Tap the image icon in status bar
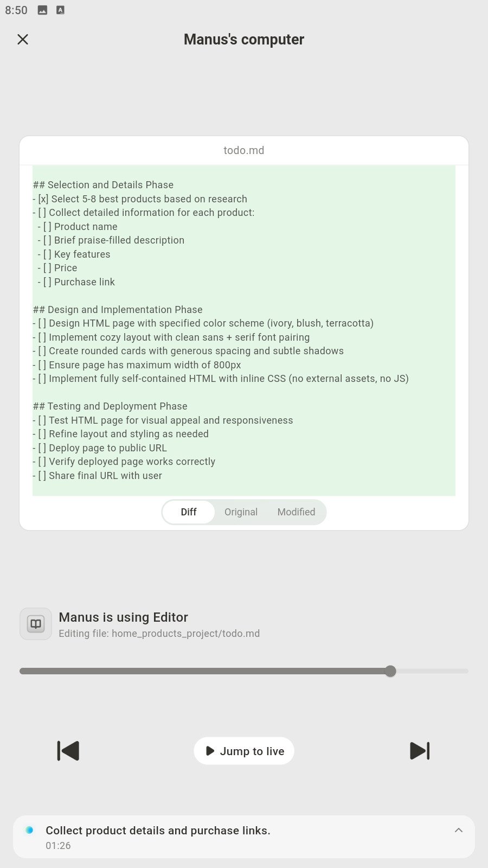 [42, 10]
